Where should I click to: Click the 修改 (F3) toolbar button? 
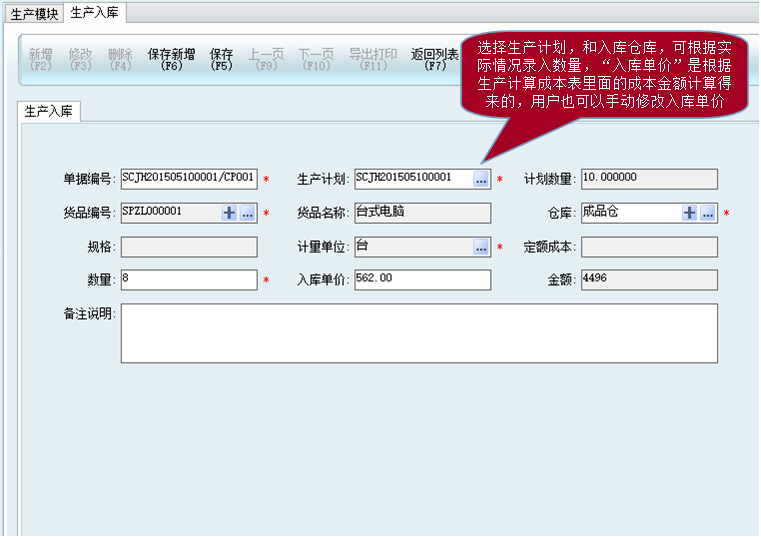click(x=80, y=59)
